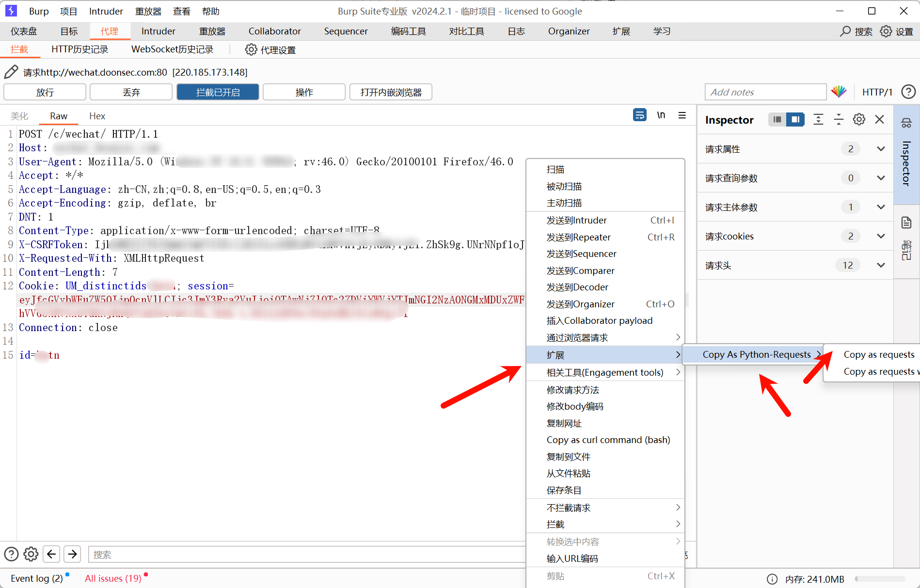Go to previous search match arrow
920x588 pixels.
click(51, 554)
